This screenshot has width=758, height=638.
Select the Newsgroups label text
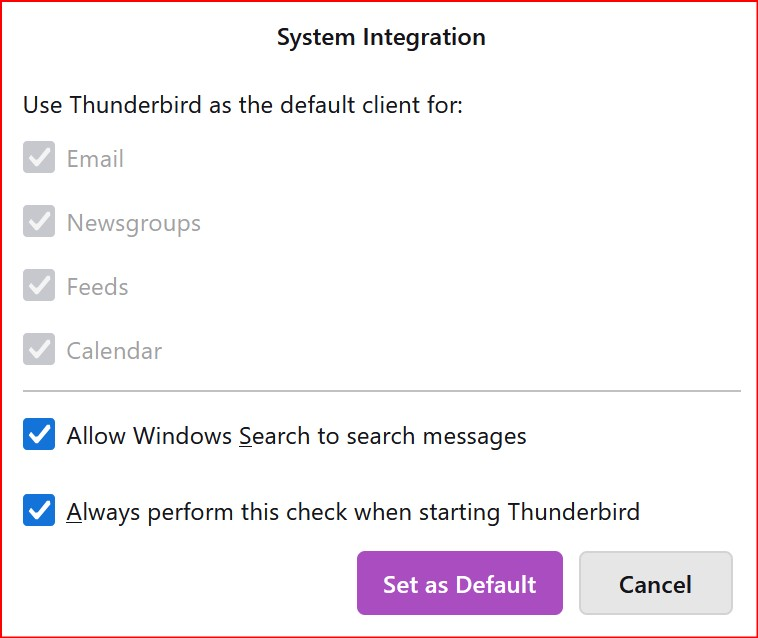tap(134, 223)
